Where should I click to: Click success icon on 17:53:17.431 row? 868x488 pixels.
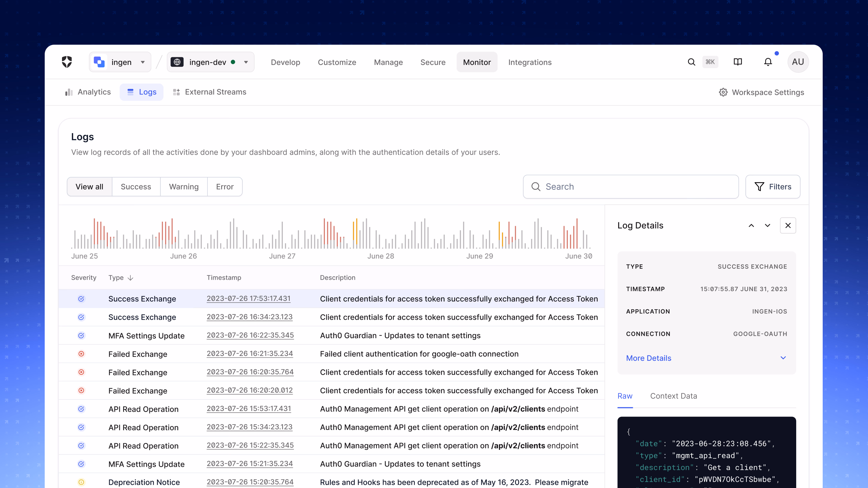(81, 299)
